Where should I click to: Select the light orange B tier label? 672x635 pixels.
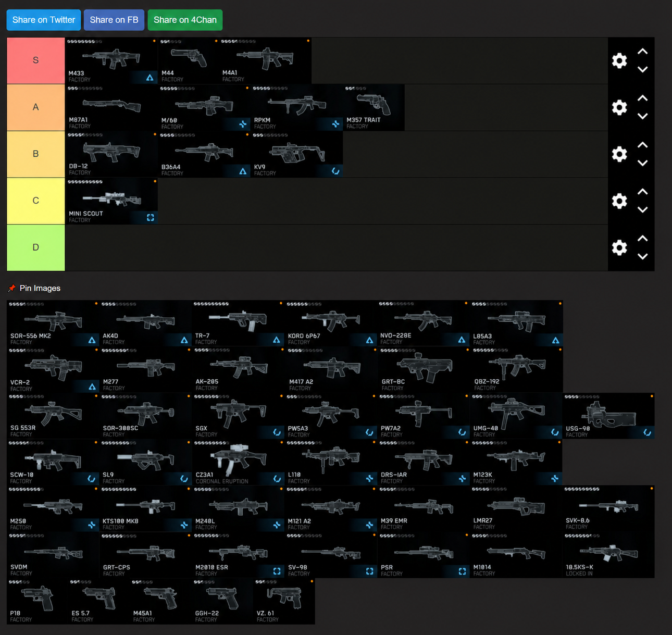[x=36, y=154]
